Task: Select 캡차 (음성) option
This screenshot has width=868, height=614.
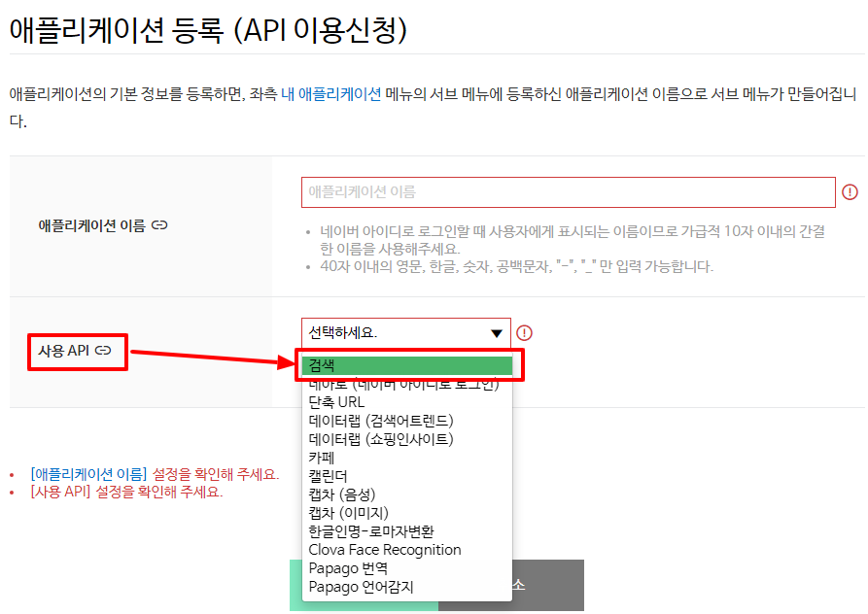Action: (x=407, y=495)
